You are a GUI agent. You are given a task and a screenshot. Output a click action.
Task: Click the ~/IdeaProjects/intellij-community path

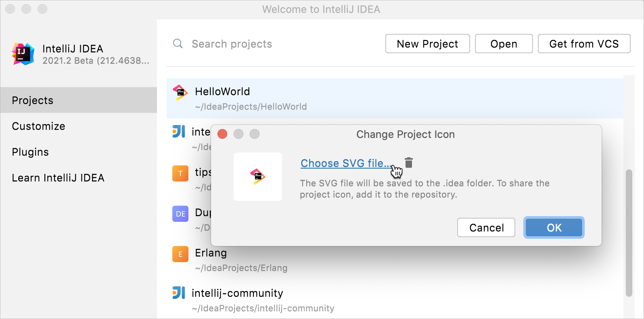(x=263, y=308)
